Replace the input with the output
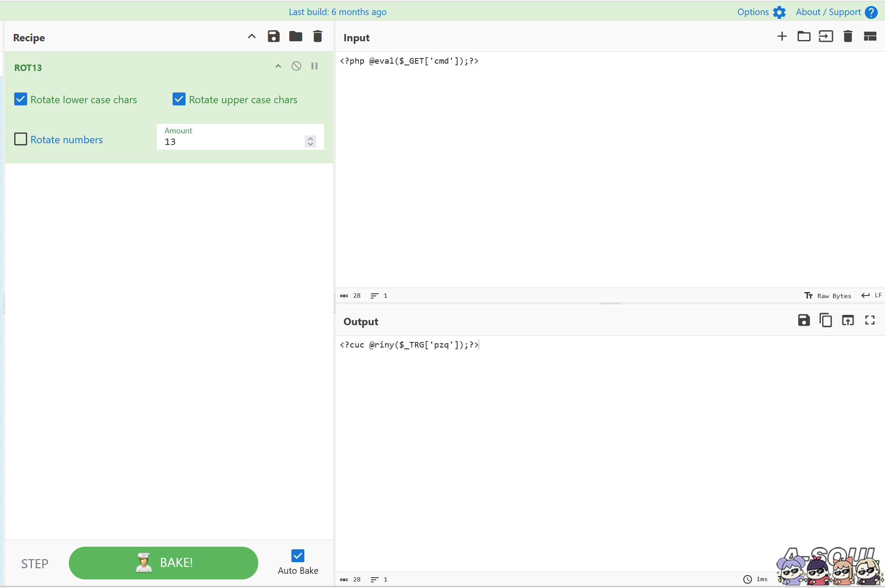This screenshot has width=885, height=588. click(848, 320)
